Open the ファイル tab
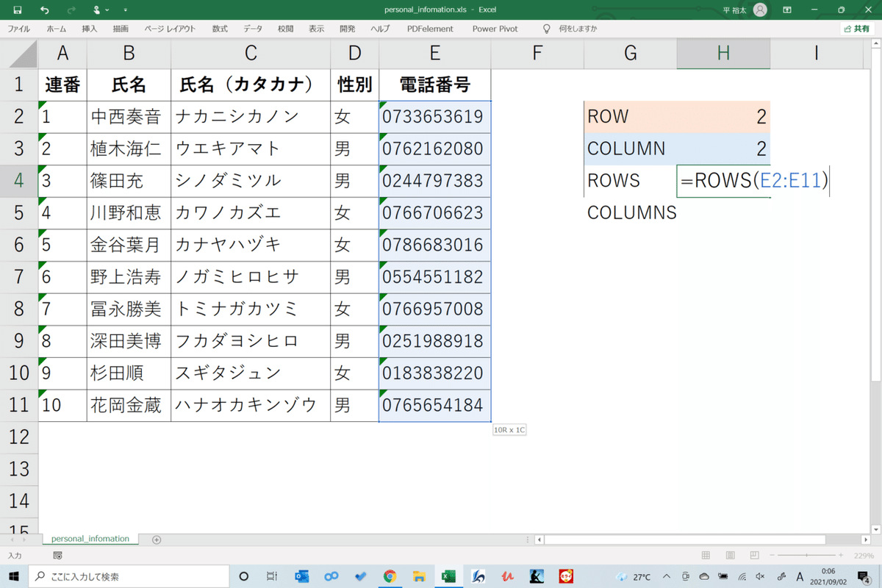The height and width of the screenshot is (588, 882). [x=19, y=29]
